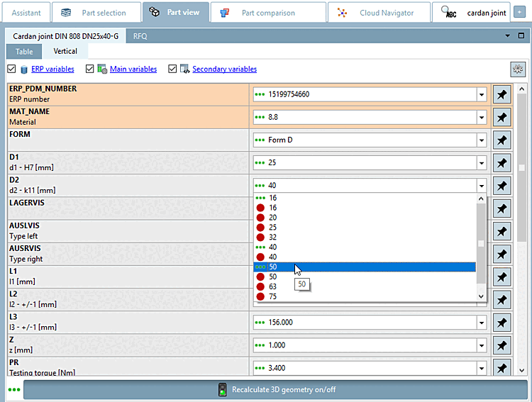The image size is (532, 402).
Task: Pin the AUSLVIS Type left row
Action: (501, 231)
